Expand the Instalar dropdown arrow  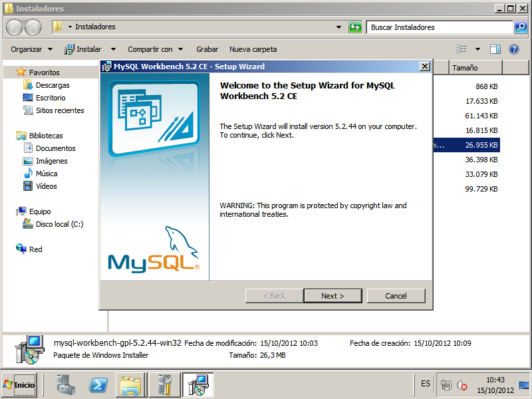(x=113, y=49)
